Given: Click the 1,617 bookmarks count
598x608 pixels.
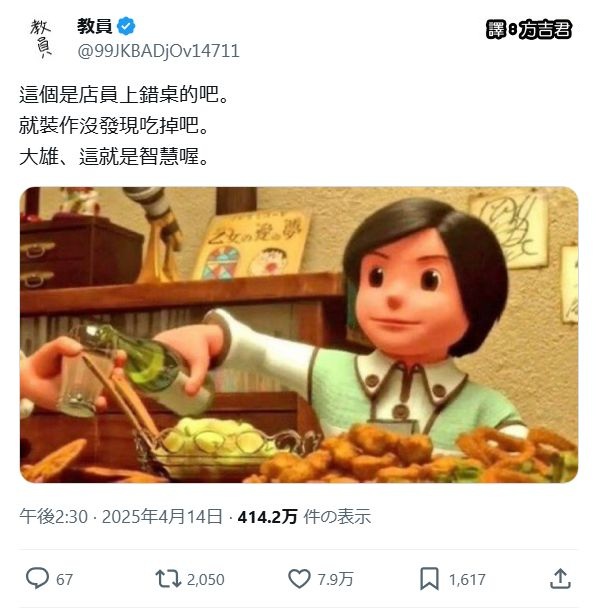Looking at the screenshot, I should tap(467, 580).
